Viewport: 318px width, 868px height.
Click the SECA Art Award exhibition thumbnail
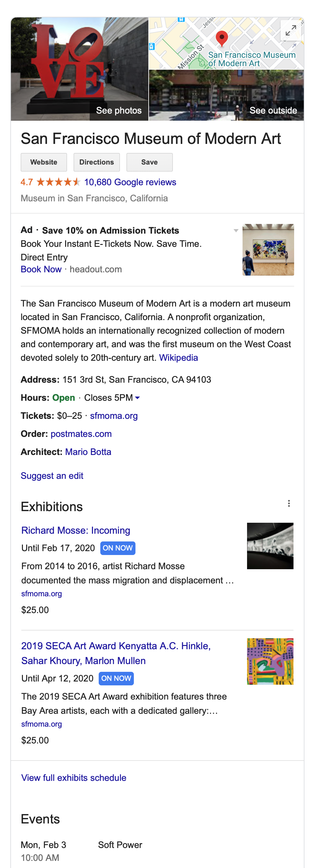tap(270, 661)
